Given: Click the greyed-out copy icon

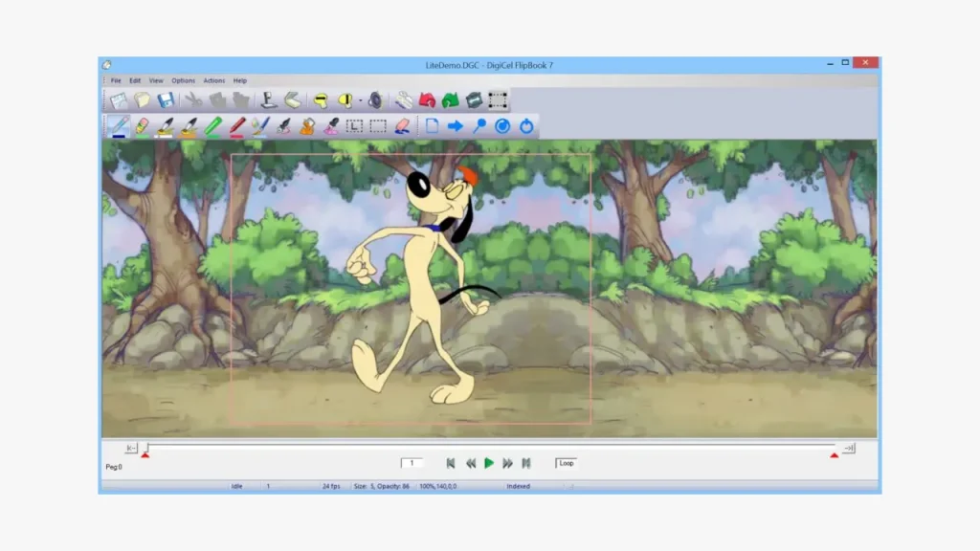Looking at the screenshot, I should [217, 99].
